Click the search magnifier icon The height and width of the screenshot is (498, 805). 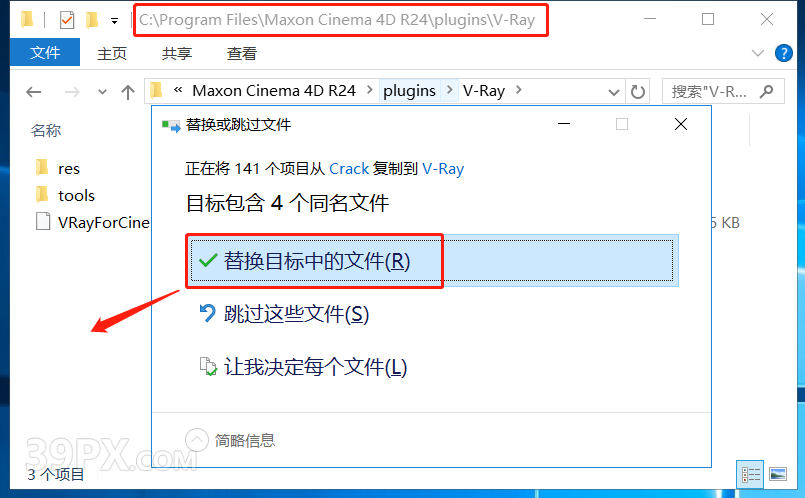tap(766, 91)
